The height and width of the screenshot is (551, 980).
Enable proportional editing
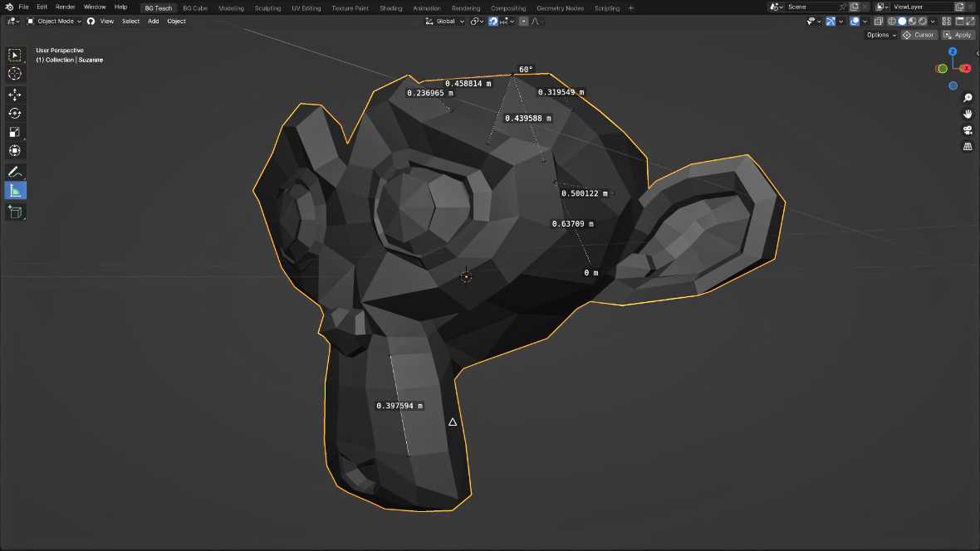[x=523, y=22]
